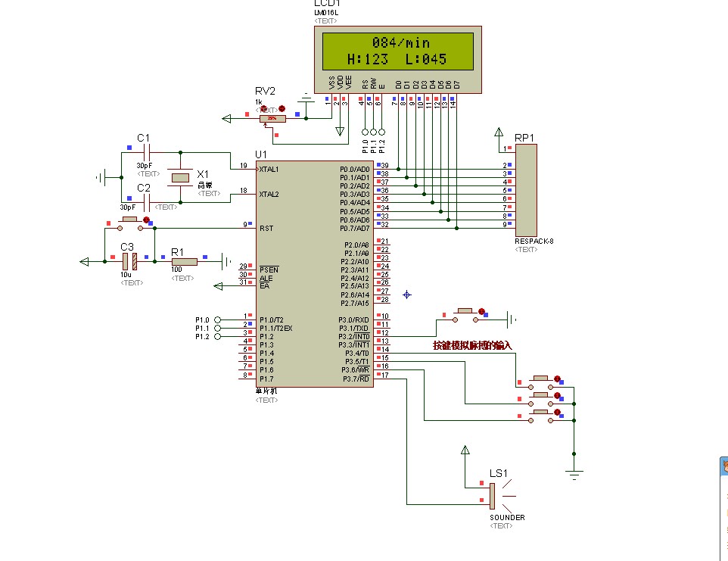Toggle the red actuator on reset button
728x561 pixels.
coord(146,221)
